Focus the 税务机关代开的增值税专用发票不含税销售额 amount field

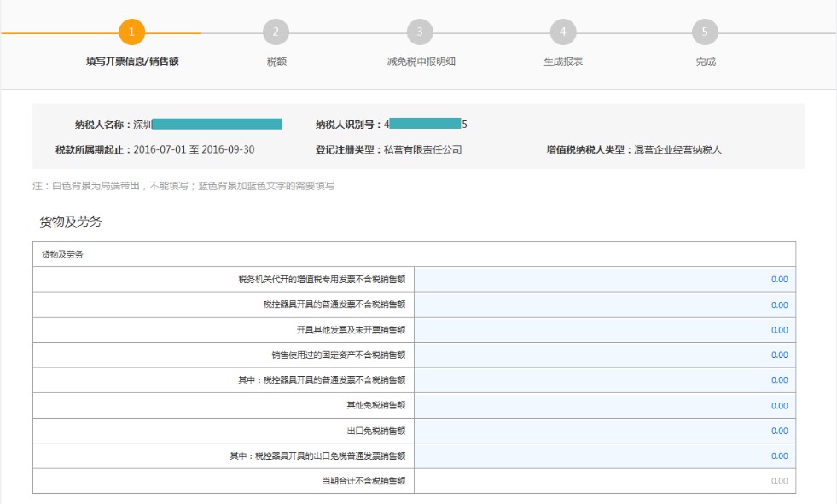point(605,280)
